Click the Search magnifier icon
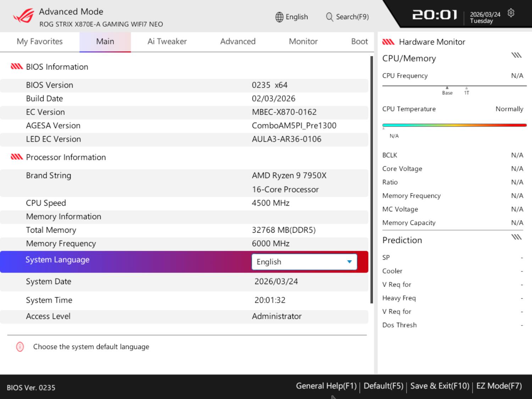 [x=329, y=17]
